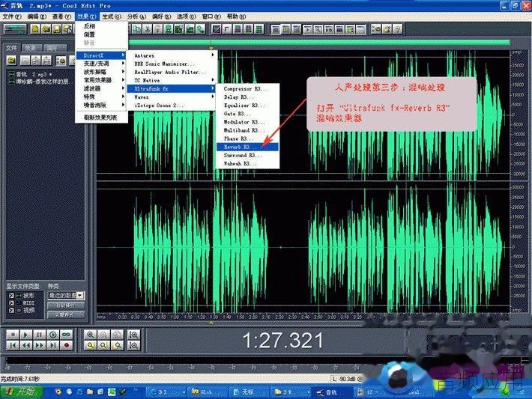532x399 pixels.
Task: Pause playback with the Pause button
Action: [x=39, y=335]
